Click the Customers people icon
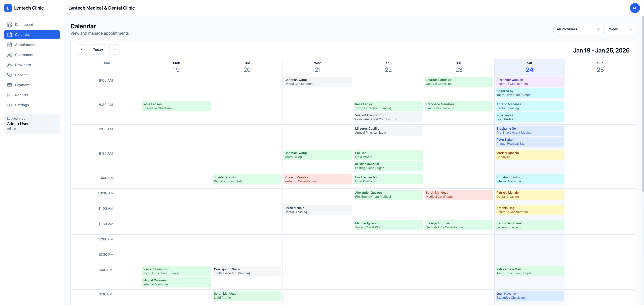This screenshot has height=305, width=644. pyautogui.click(x=10, y=55)
